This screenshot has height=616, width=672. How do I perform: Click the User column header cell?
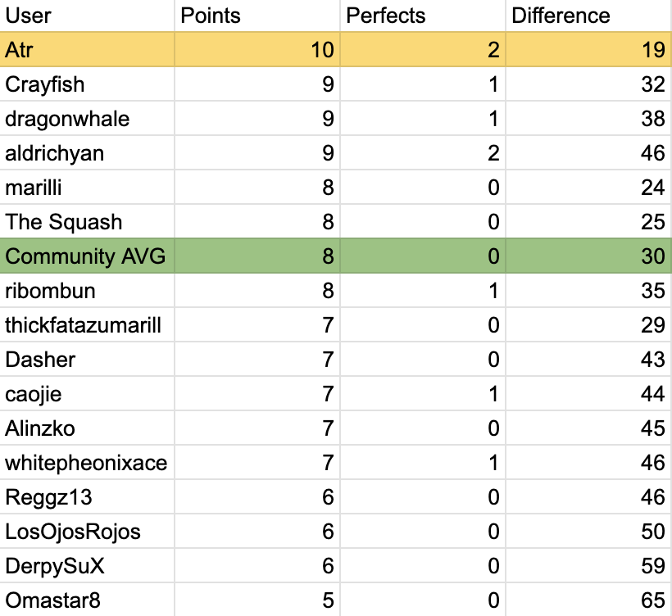tap(87, 16)
